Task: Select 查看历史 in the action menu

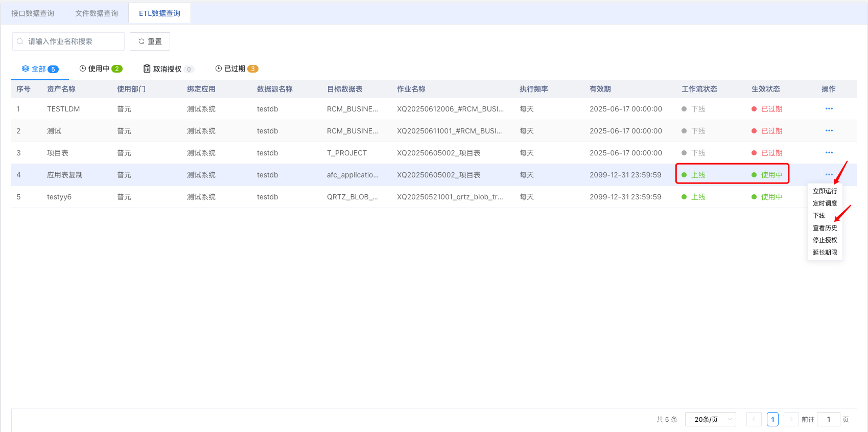Action: [825, 228]
